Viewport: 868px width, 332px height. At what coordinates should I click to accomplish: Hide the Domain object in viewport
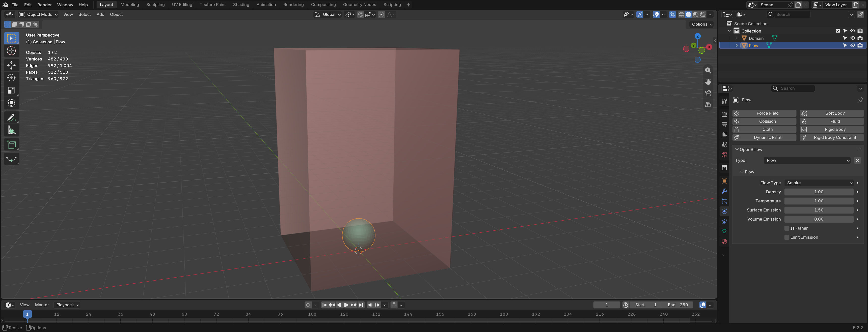click(853, 38)
